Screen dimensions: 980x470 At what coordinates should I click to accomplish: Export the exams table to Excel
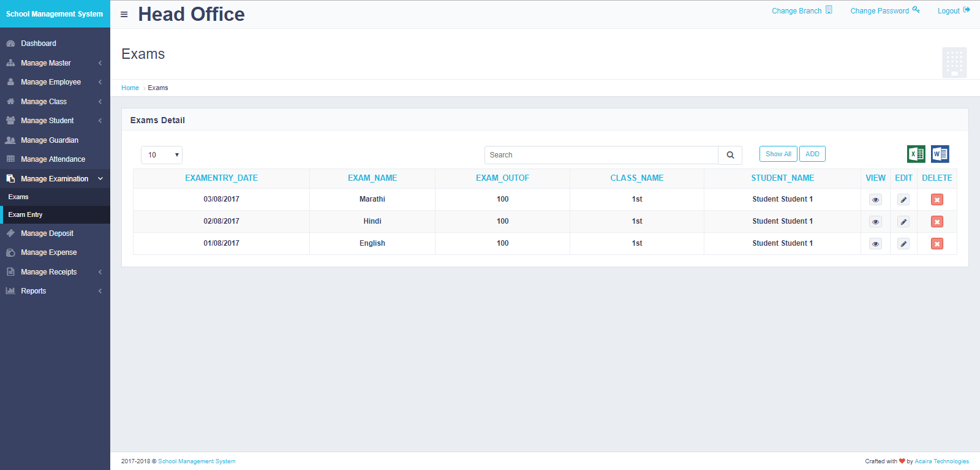(916, 154)
